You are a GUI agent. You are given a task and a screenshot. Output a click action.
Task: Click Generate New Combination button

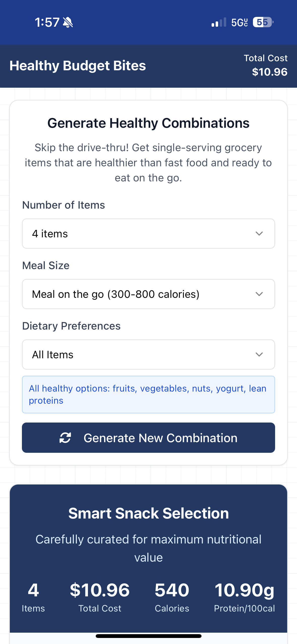coord(148,438)
